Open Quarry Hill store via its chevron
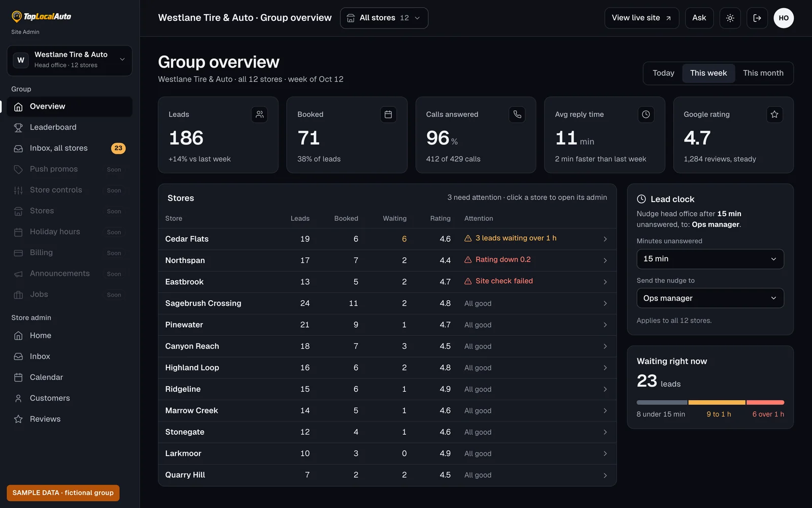The image size is (812, 508). click(605, 475)
